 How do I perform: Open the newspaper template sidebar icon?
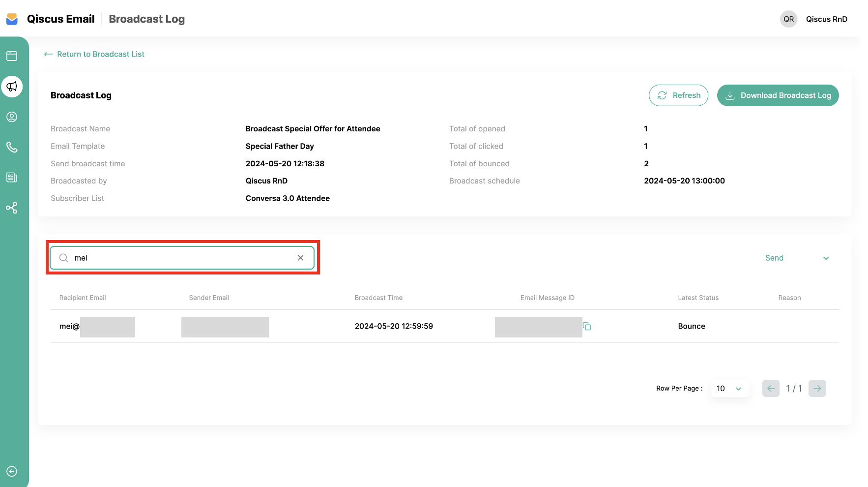12,178
